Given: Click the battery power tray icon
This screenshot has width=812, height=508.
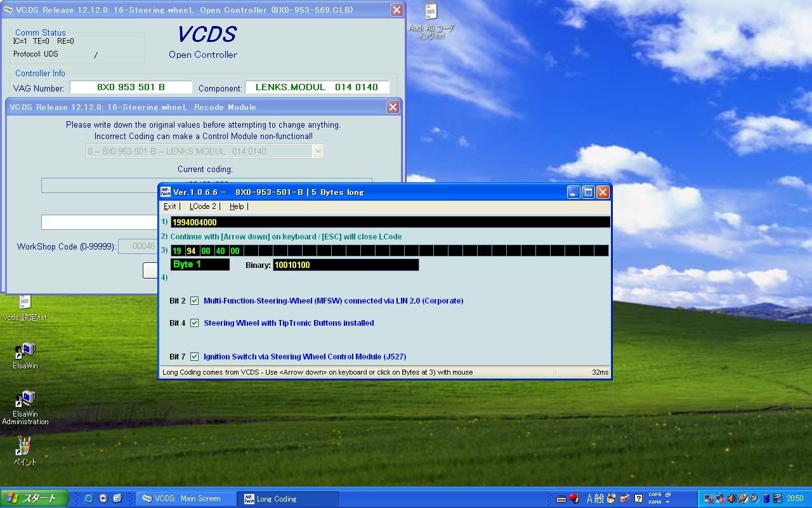Looking at the screenshot, I should point(766,498).
